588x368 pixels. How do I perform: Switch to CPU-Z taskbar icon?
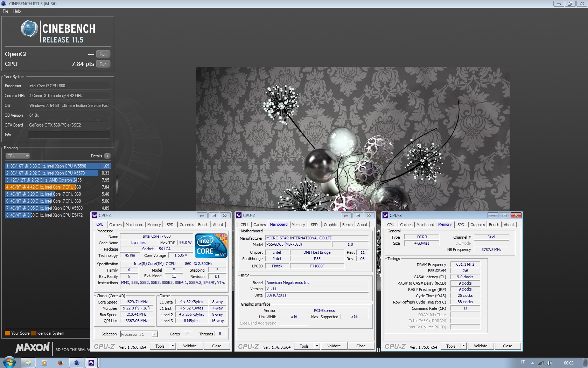[x=91, y=363]
